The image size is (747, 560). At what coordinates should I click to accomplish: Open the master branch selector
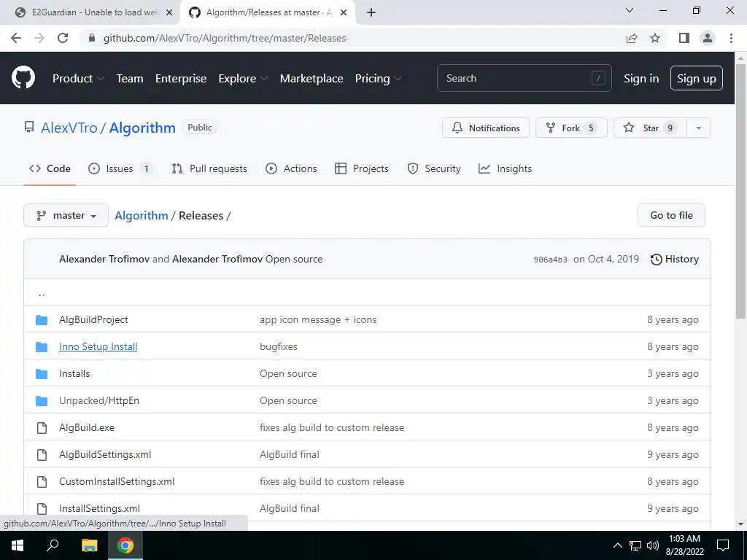click(x=66, y=215)
